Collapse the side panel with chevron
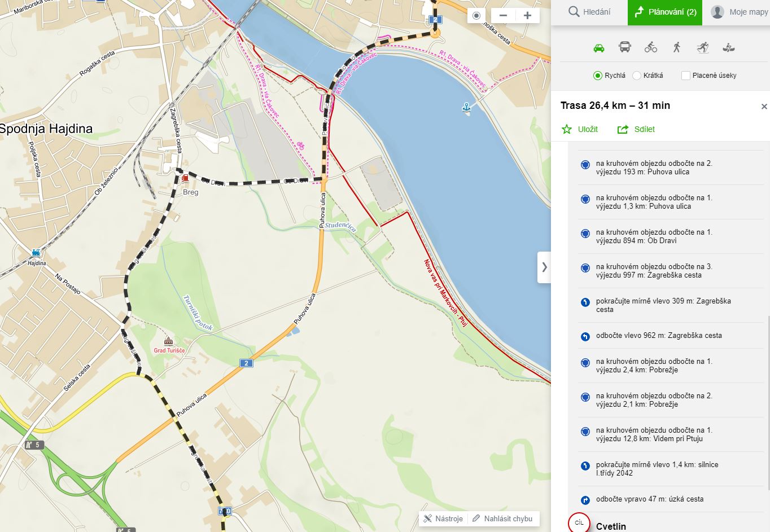This screenshot has height=532, width=770. pyautogui.click(x=544, y=267)
